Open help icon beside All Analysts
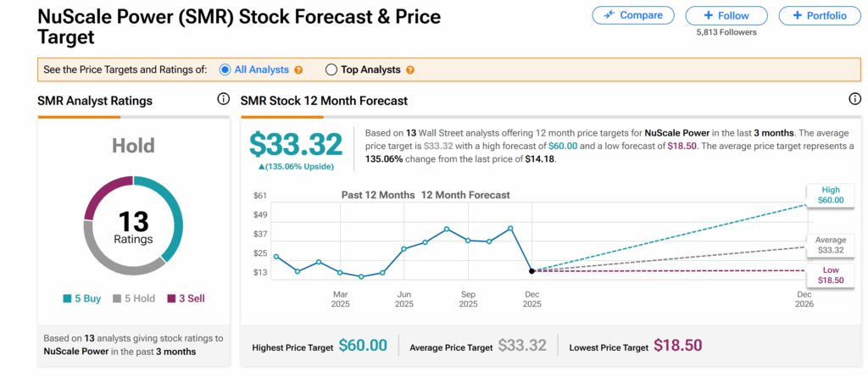 pos(298,70)
